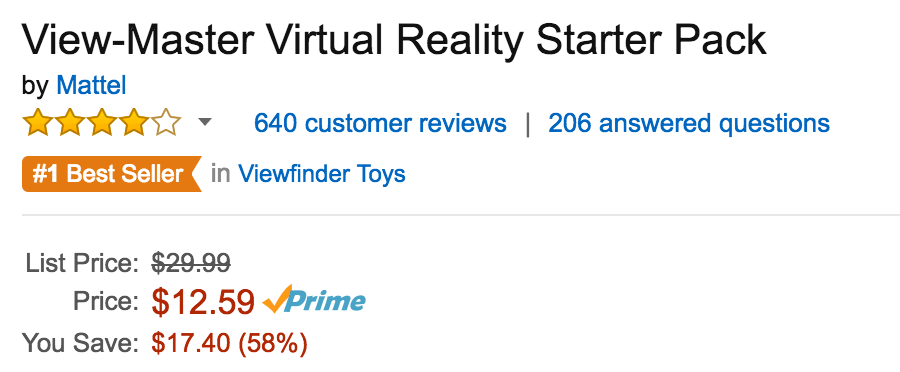This screenshot has height=372, width=900.
Task: Click the View-Master Virtual Reality Starter Pack title
Action: click(x=394, y=41)
